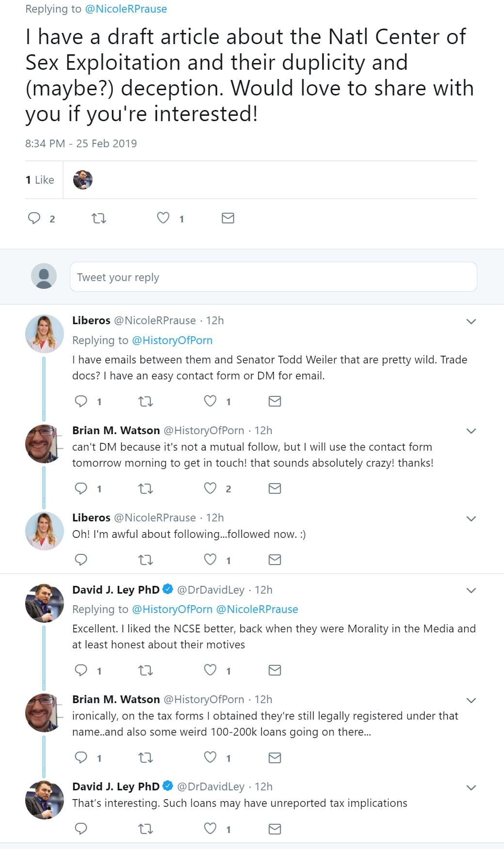Open chevron menu on David Ley's "Excellent" tweet
Viewport: 504px width, 849px height.
[471, 590]
